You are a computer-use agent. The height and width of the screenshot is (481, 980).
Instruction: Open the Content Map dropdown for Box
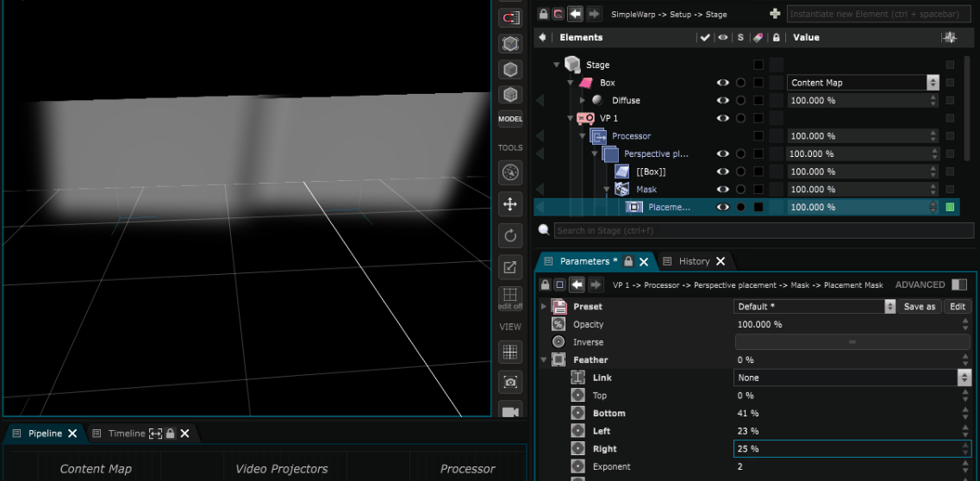pyautogui.click(x=863, y=83)
